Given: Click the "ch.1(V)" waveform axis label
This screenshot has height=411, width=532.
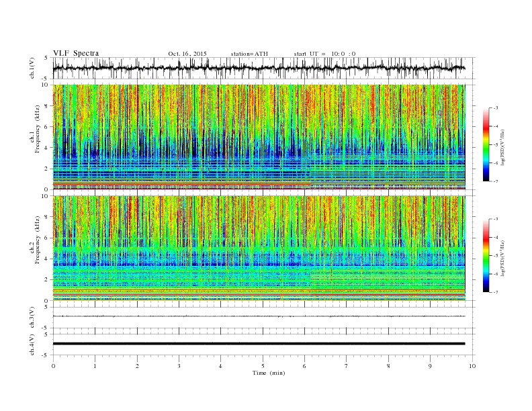Looking at the screenshot, I should (32, 68).
